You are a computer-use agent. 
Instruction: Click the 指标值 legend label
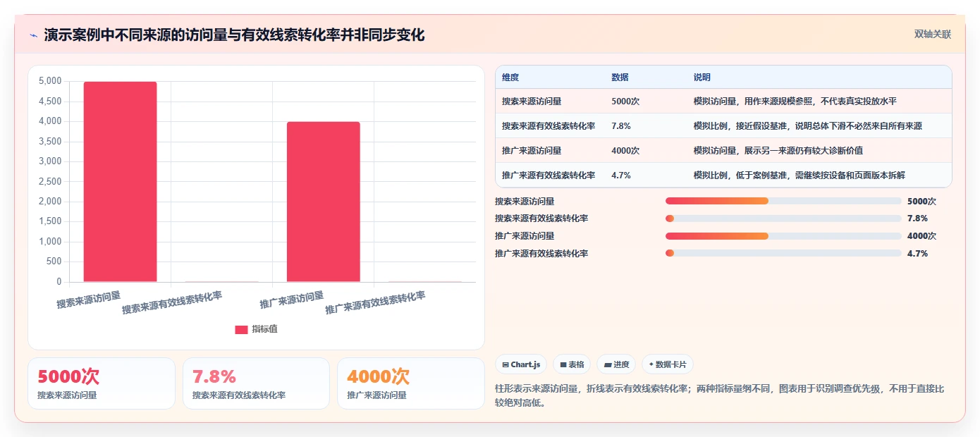click(264, 329)
